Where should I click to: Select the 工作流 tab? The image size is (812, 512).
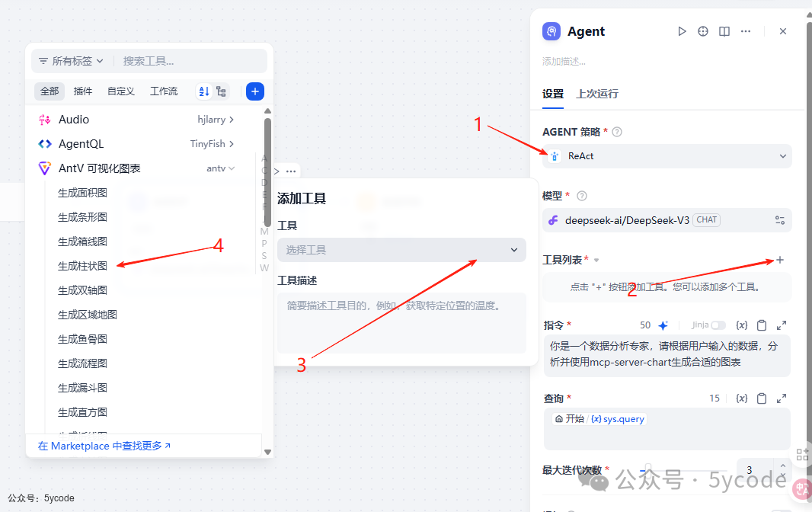[164, 91]
